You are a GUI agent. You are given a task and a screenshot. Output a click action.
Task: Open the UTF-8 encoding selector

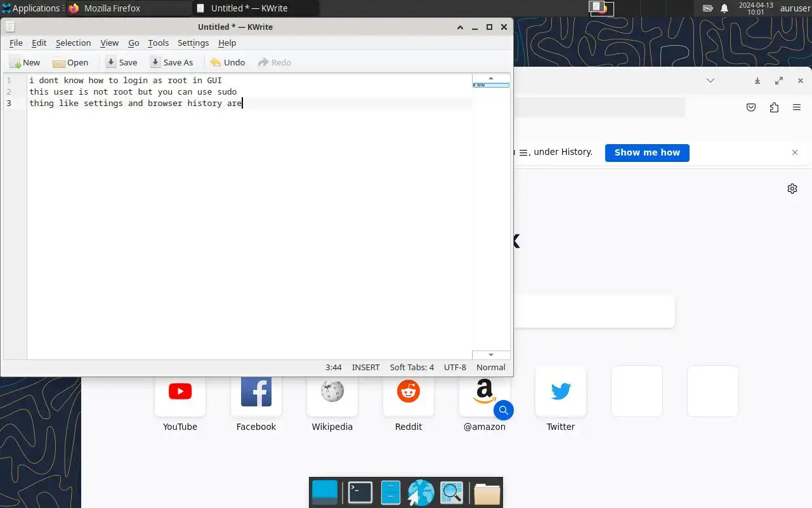pyautogui.click(x=455, y=367)
